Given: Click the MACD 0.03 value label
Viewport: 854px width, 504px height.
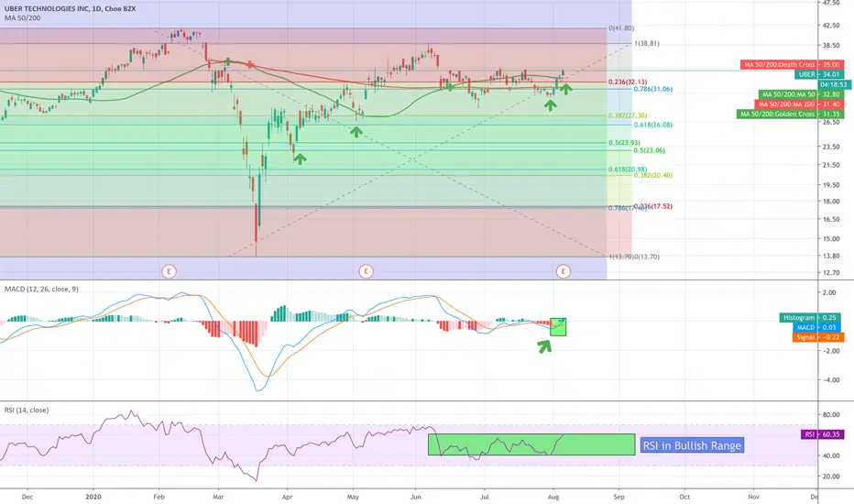Looking at the screenshot, I should [x=818, y=327].
